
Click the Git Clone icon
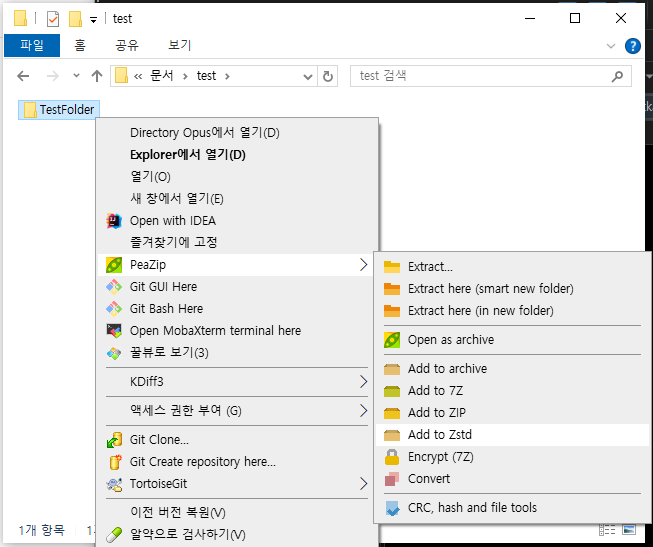click(x=114, y=440)
